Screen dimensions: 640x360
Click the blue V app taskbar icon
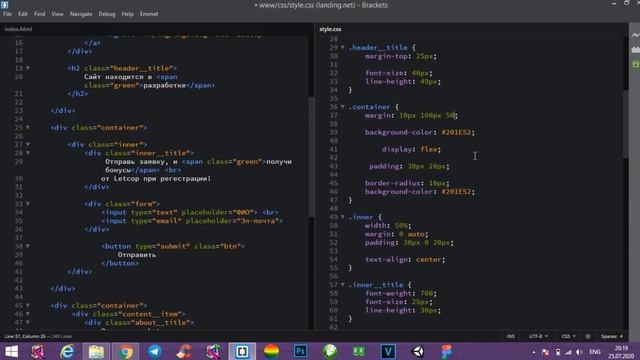coord(388,351)
